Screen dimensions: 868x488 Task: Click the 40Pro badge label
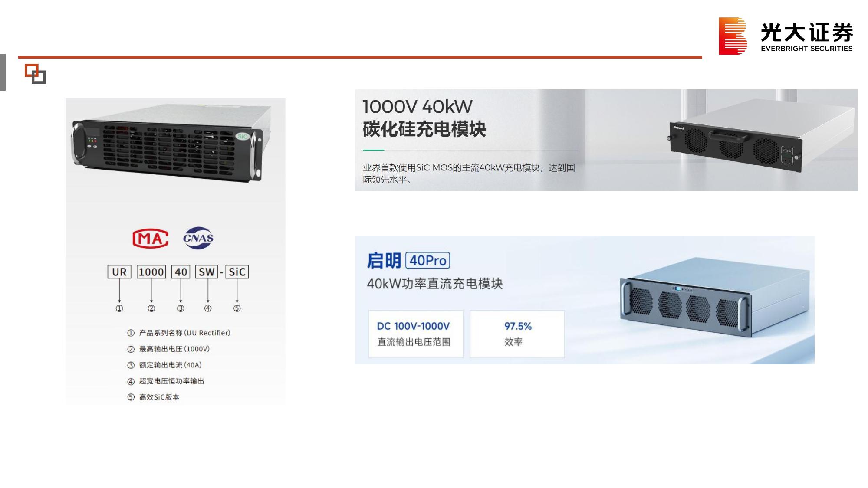pos(427,260)
